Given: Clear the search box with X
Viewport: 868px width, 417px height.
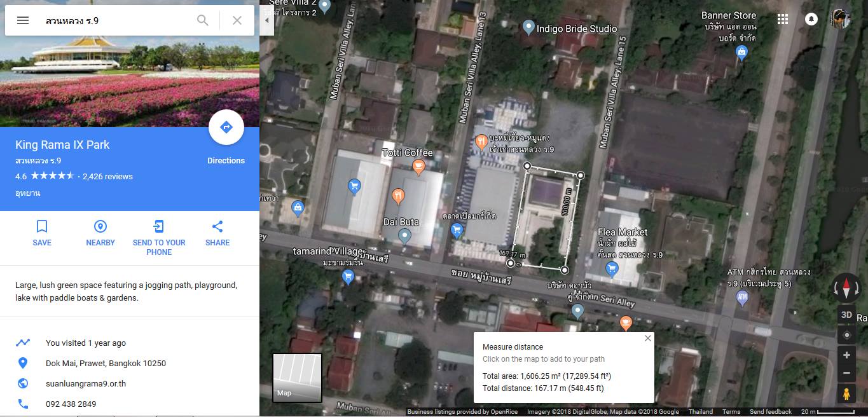Looking at the screenshot, I should pos(237,20).
